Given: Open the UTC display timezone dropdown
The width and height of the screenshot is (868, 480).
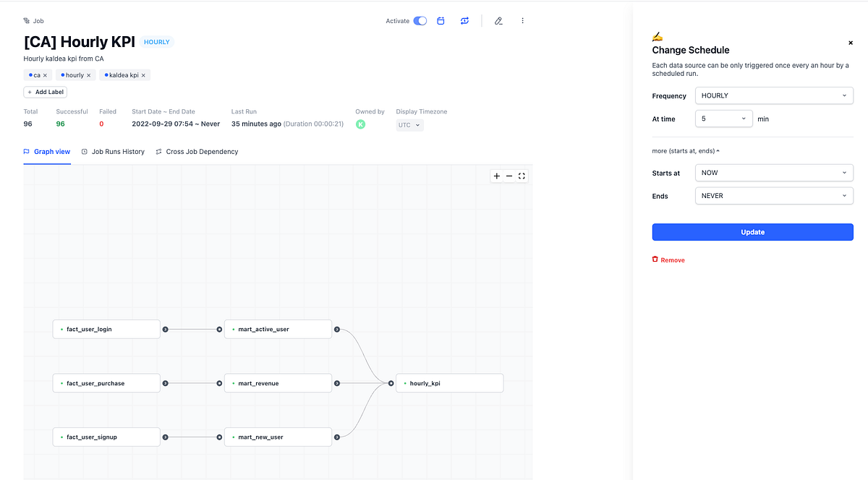Looking at the screenshot, I should 409,125.
